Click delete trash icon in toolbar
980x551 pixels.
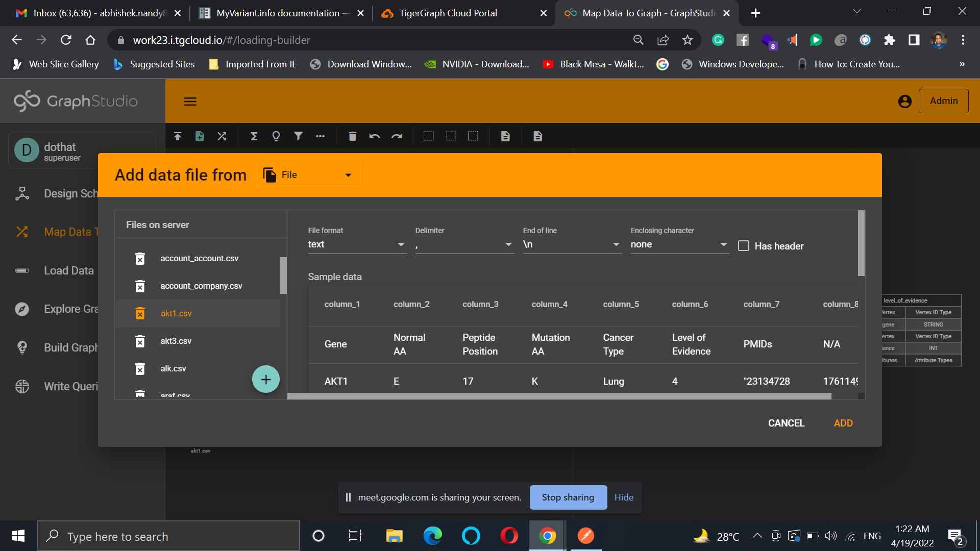(x=352, y=136)
